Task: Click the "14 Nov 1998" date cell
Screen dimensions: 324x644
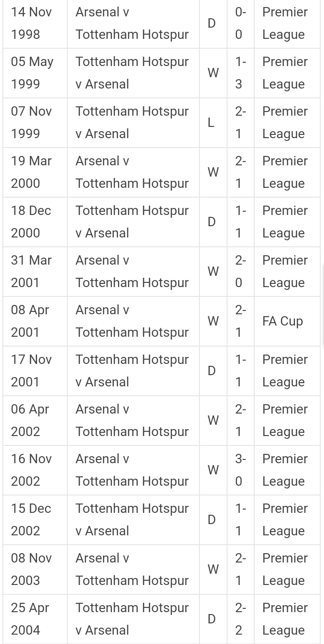Action: [x=31, y=23]
